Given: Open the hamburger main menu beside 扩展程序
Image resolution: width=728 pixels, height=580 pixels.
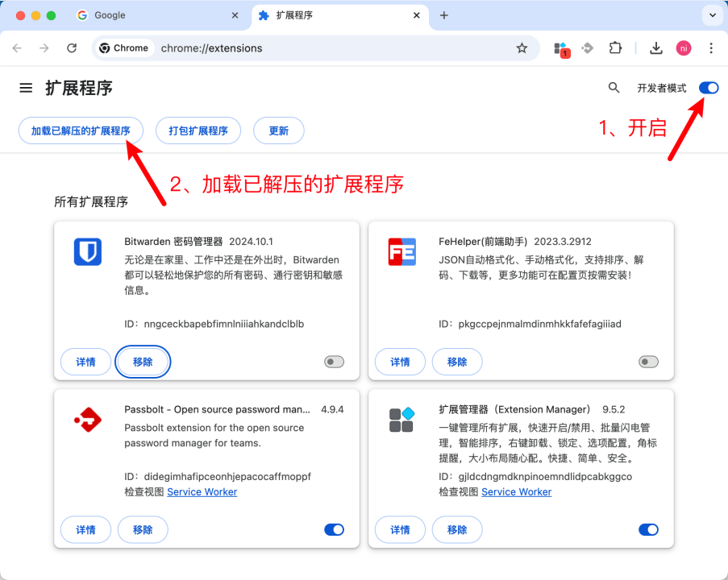Looking at the screenshot, I should (x=26, y=88).
